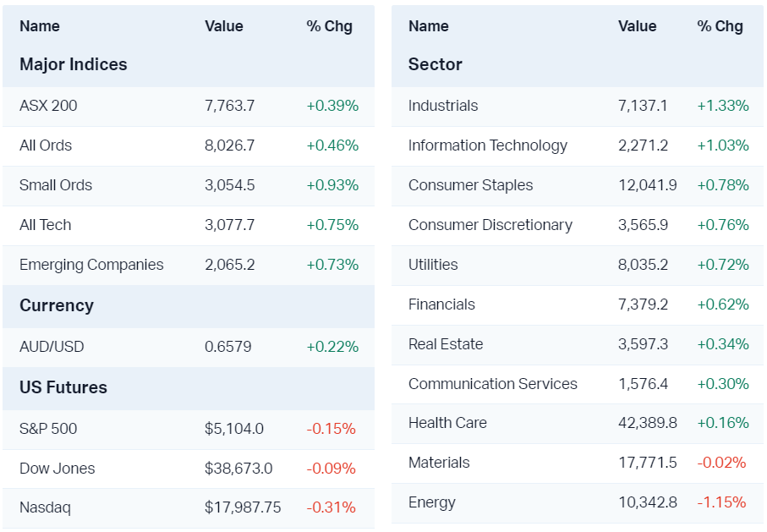Open the ASX 200 index row
Screen dimensions: 767x532
click(x=48, y=106)
